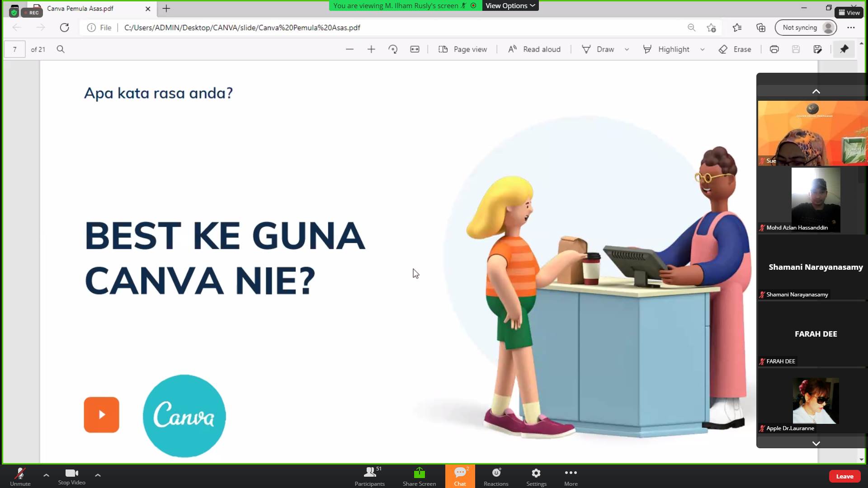Print the PDF document
Image resolution: width=868 pixels, height=488 pixels.
coord(774,49)
